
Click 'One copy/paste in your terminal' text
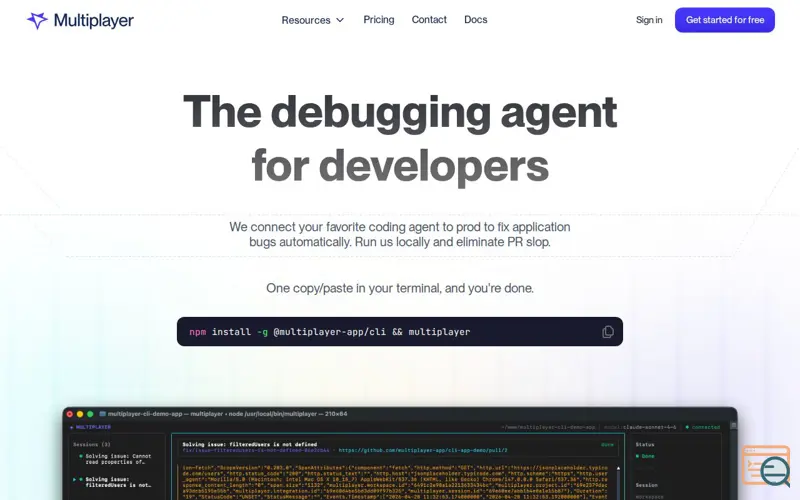(x=400, y=288)
